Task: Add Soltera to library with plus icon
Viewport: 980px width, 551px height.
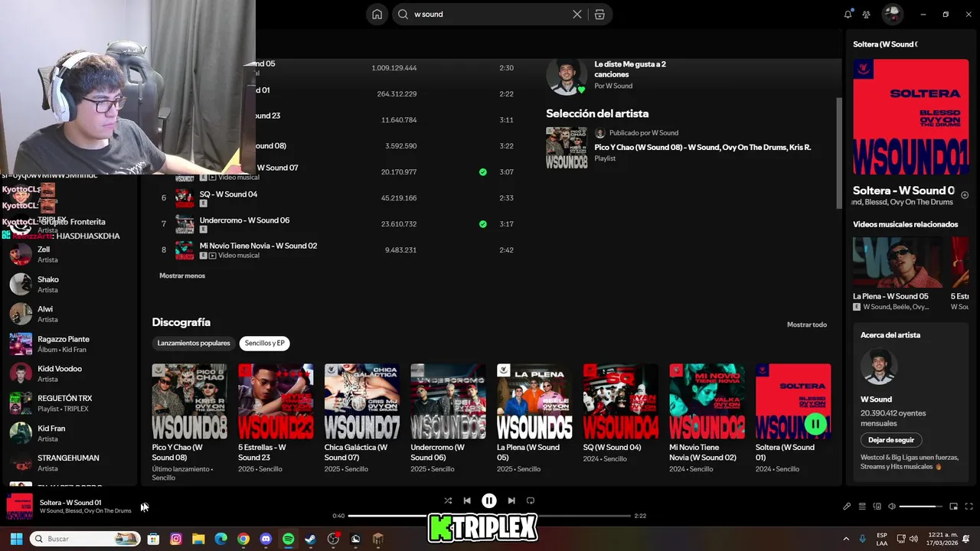Action: coord(965,195)
